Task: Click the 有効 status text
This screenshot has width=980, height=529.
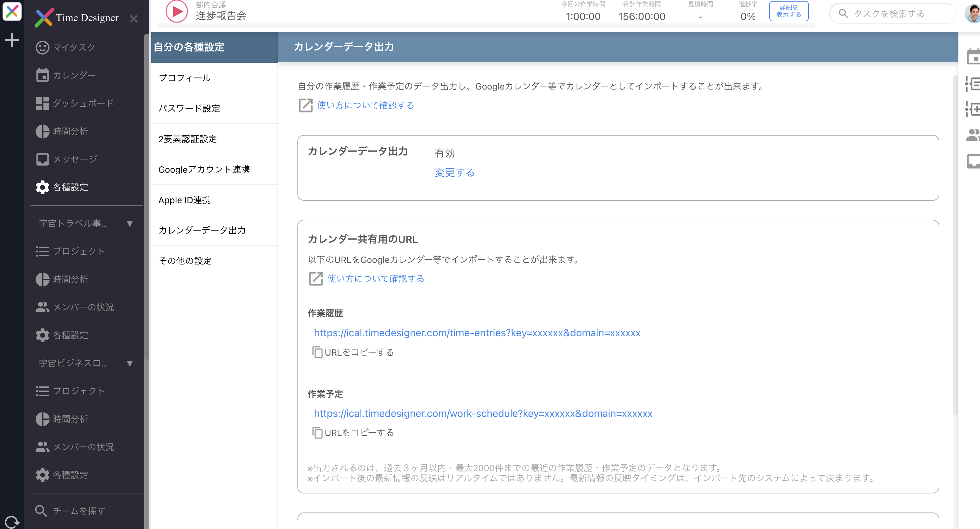Action: 445,153
